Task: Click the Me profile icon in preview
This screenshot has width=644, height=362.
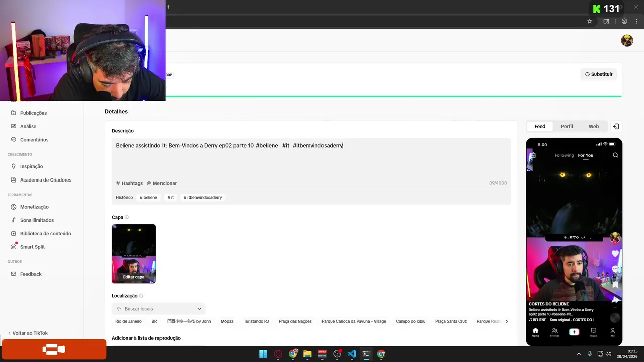Action: [613, 332]
